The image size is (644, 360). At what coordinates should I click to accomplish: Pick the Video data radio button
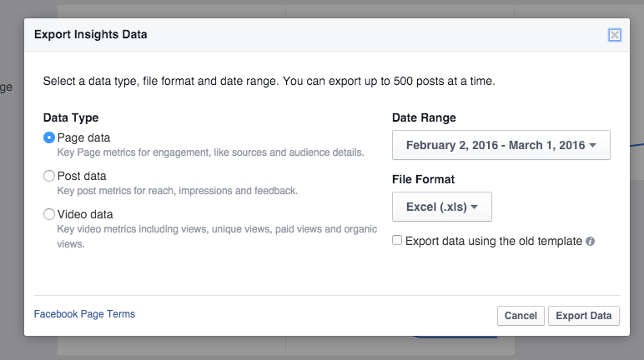pos(49,214)
